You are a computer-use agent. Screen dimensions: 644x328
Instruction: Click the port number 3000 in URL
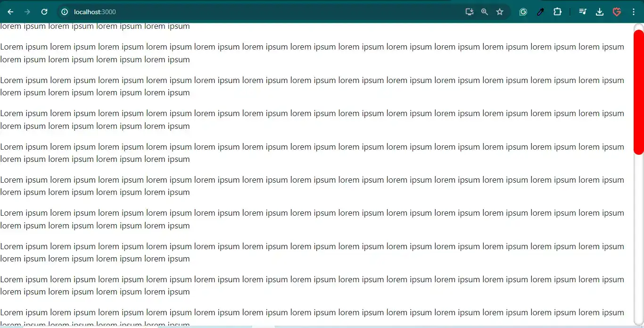(108, 12)
